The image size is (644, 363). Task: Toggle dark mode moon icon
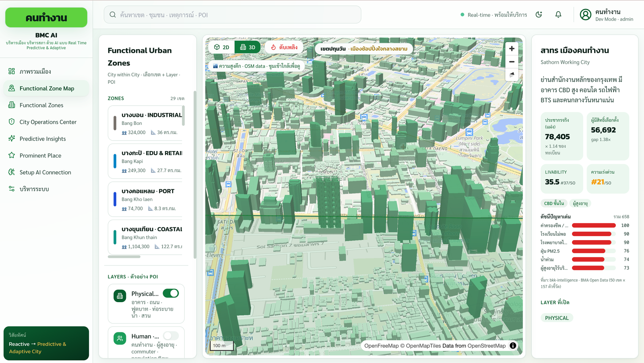539,15
